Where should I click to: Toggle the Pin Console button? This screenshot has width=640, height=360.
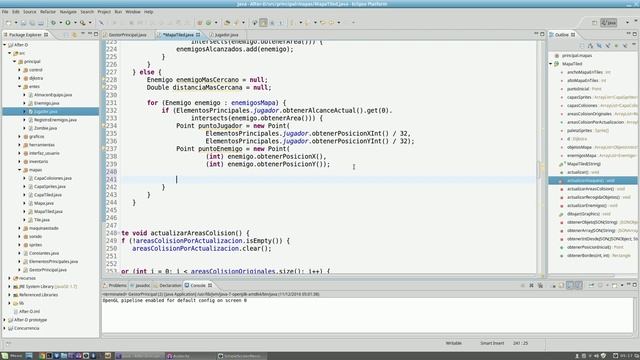click(591, 285)
